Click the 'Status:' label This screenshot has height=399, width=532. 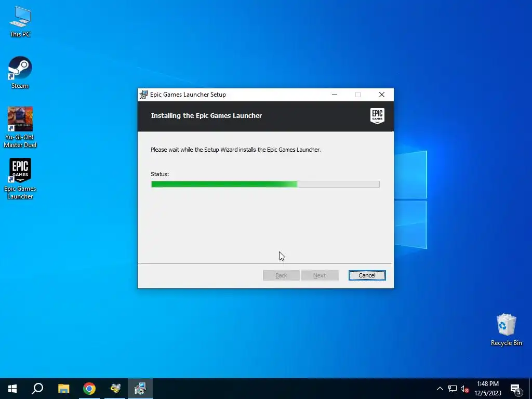[x=160, y=174]
